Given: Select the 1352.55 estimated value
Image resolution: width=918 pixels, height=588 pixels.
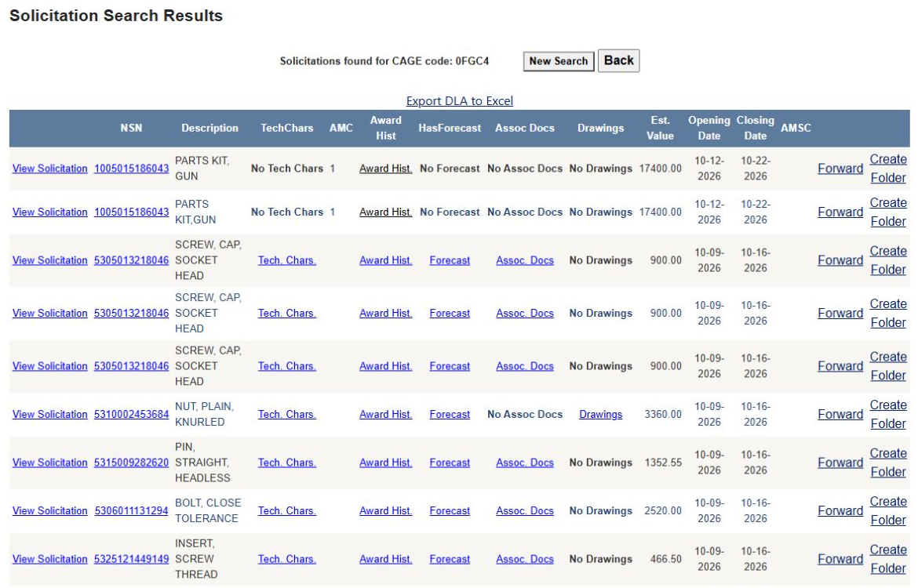Looking at the screenshot, I should pos(663,463).
